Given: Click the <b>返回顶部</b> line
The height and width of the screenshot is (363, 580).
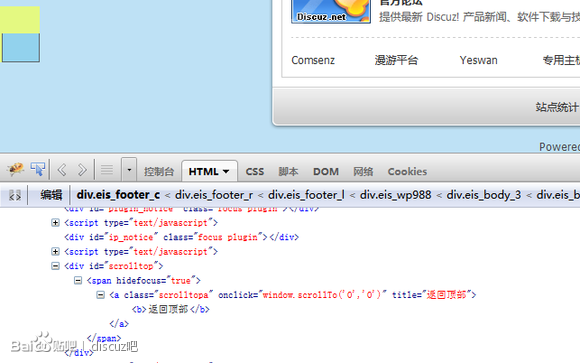Looking at the screenshot, I should [x=171, y=309].
